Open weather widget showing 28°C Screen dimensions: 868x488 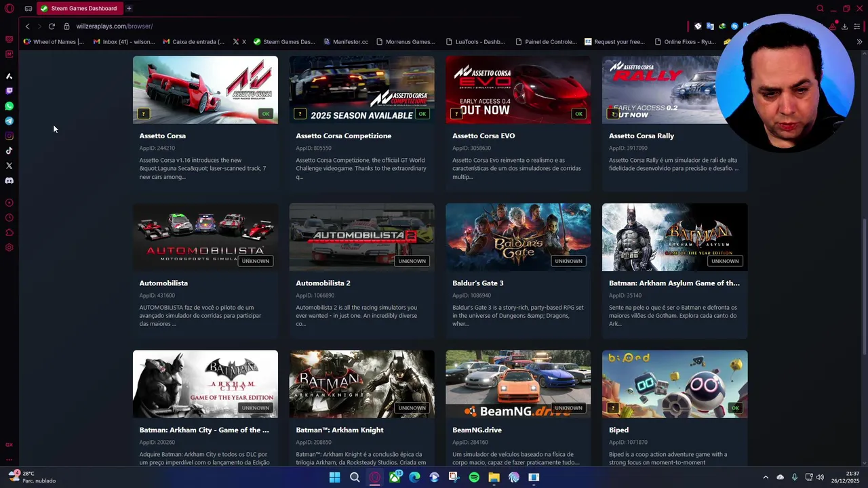[31, 477]
